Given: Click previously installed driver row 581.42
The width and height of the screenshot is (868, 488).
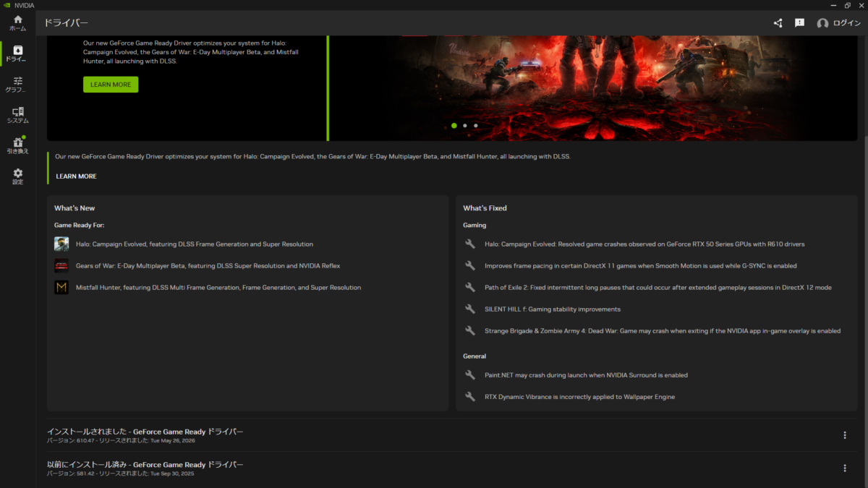Looking at the screenshot, I should point(453,468).
